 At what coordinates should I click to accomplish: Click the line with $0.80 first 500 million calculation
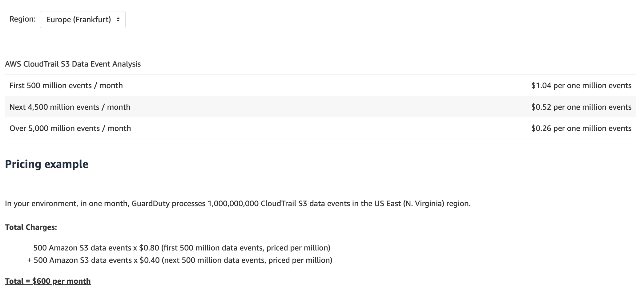tap(182, 248)
